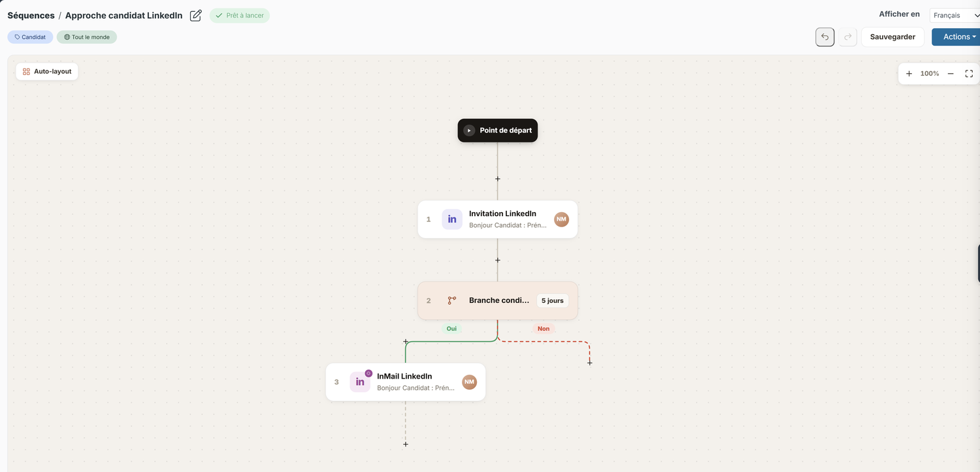Zoom out with the minus icon
Viewport: 980px width, 472px height.
pos(951,74)
